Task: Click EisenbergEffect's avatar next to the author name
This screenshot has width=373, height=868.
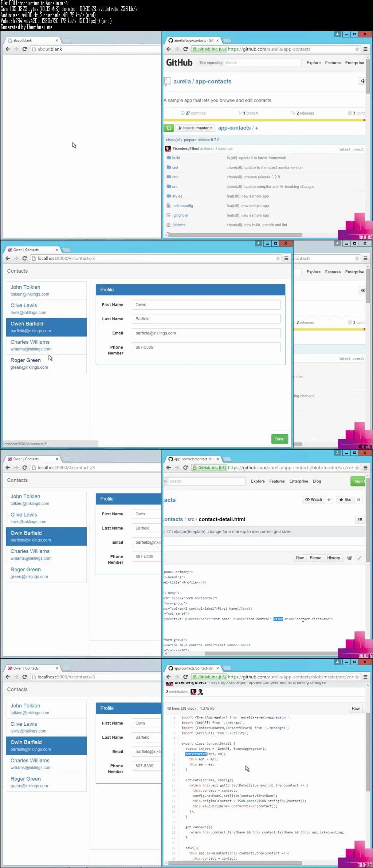Action: (168, 149)
